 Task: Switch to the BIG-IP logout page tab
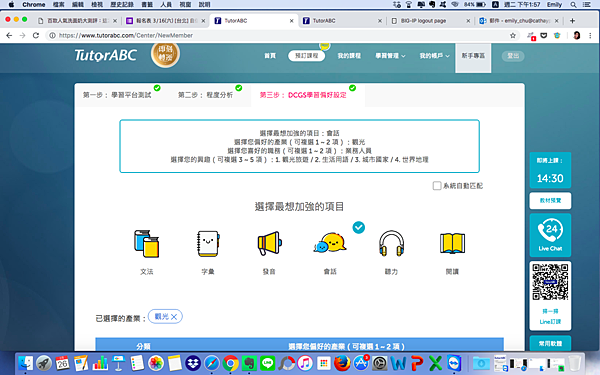point(430,21)
